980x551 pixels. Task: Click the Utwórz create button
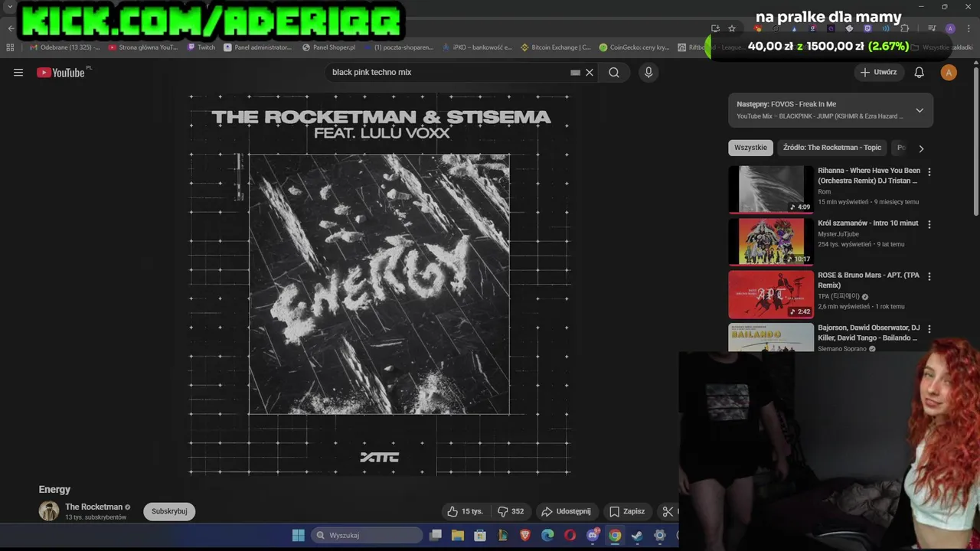click(x=878, y=73)
